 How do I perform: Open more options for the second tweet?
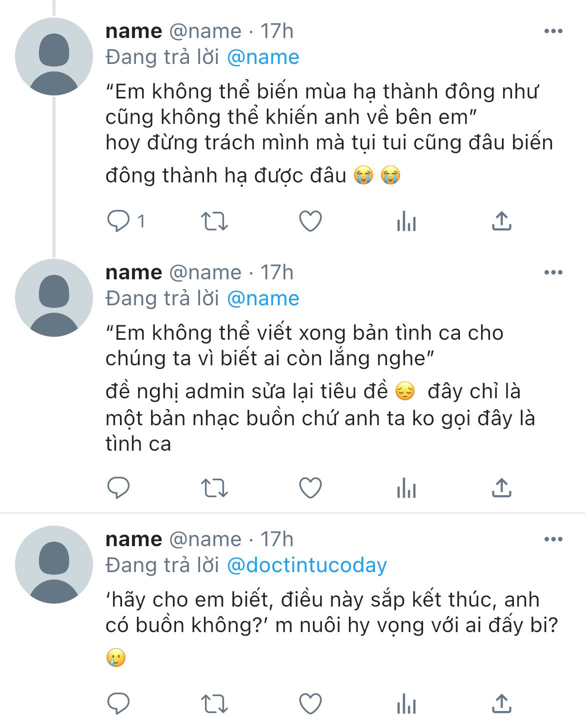click(553, 272)
